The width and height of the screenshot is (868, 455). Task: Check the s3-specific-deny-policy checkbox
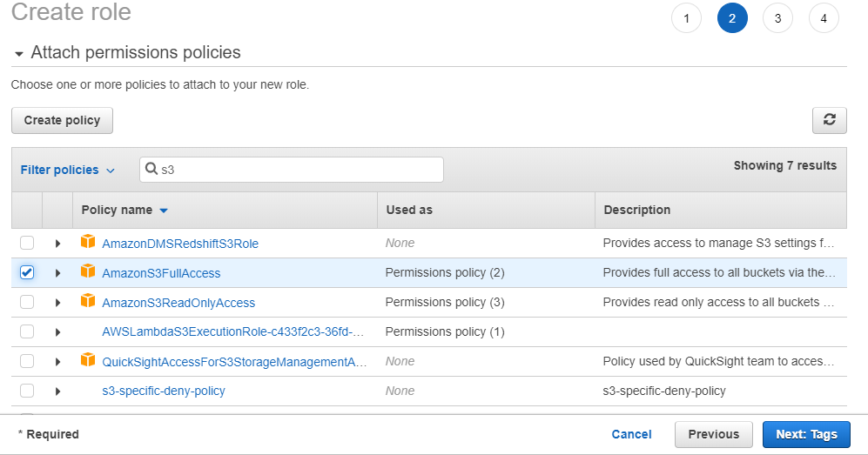[27, 391]
